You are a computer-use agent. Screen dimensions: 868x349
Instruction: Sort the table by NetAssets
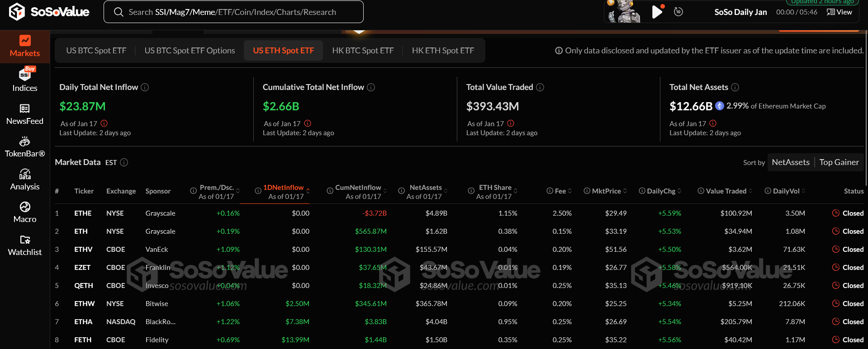tap(791, 162)
